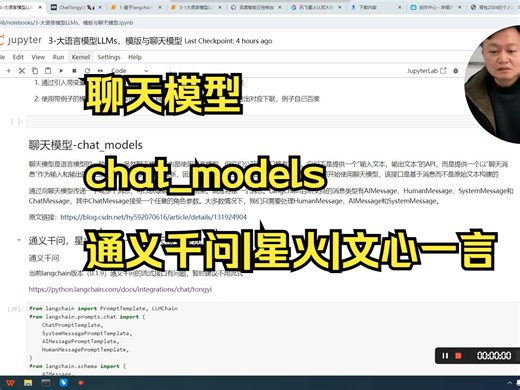The height and width of the screenshot is (390, 520).
Task: Close the 下载内容 browser tab
Action: 400,7
